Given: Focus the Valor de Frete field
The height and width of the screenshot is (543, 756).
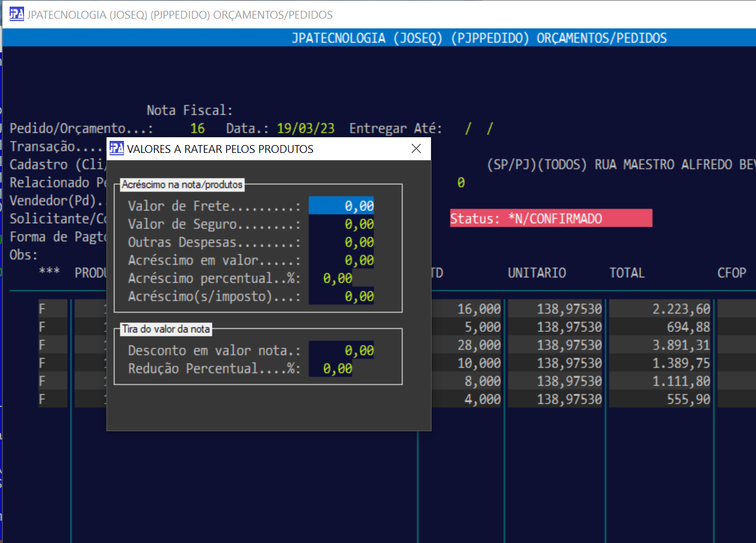Looking at the screenshot, I should (341, 206).
